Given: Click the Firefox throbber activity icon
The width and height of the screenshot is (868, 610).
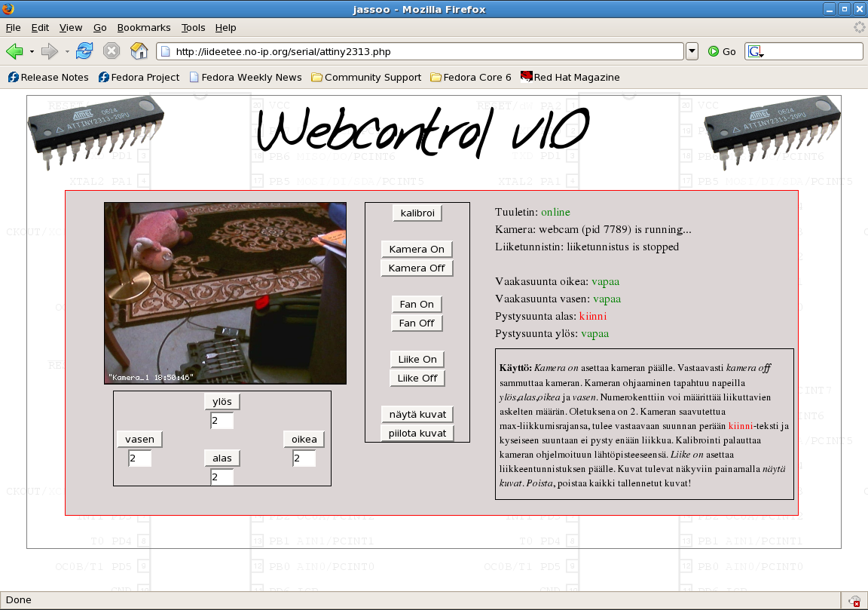Looking at the screenshot, I should [860, 27].
